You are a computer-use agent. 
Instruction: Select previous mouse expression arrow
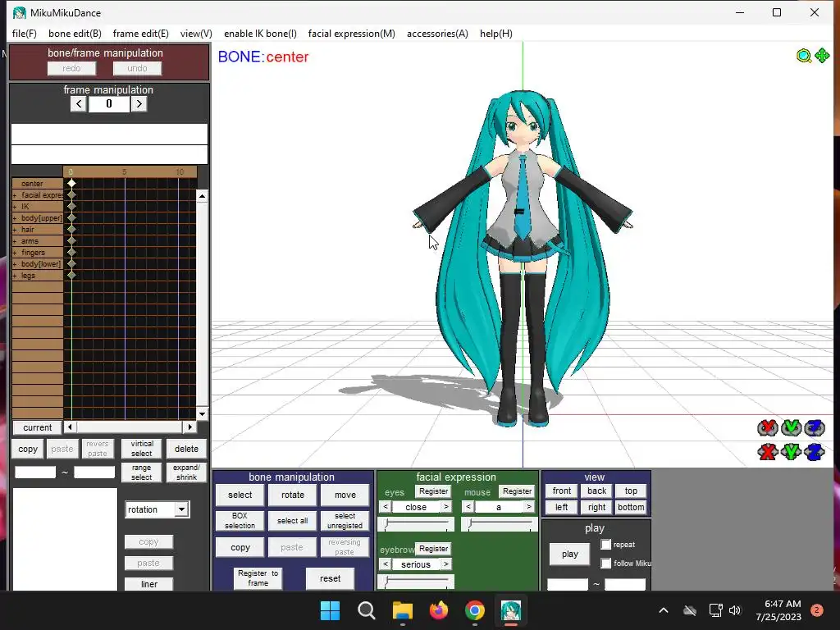[x=468, y=506]
